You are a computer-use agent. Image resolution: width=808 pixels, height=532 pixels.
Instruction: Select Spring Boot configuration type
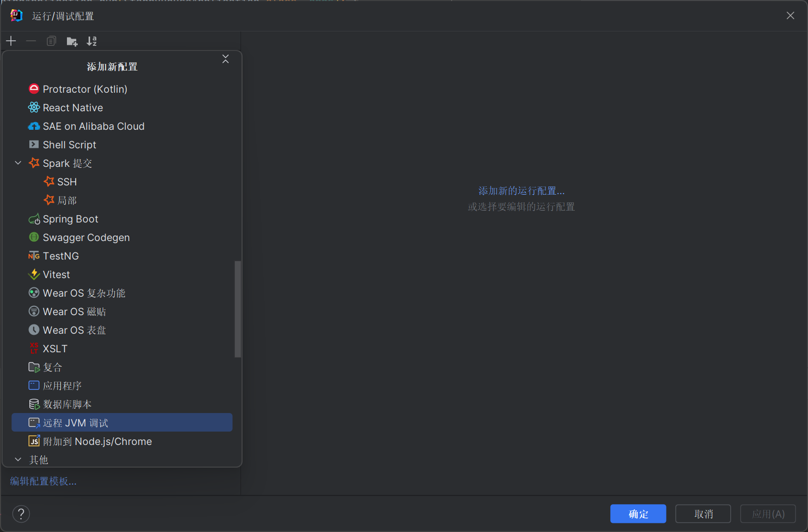(x=122, y=219)
